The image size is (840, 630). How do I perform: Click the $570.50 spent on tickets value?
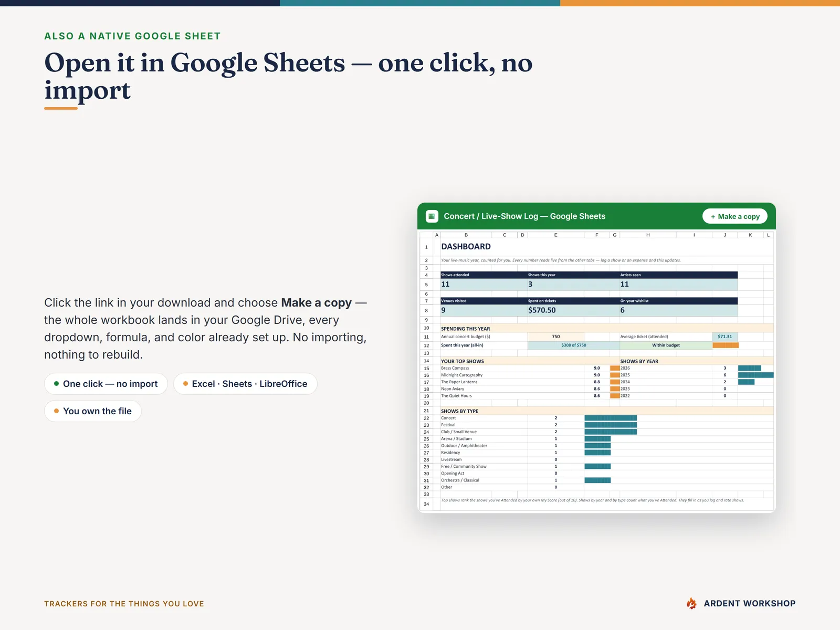pos(573,310)
